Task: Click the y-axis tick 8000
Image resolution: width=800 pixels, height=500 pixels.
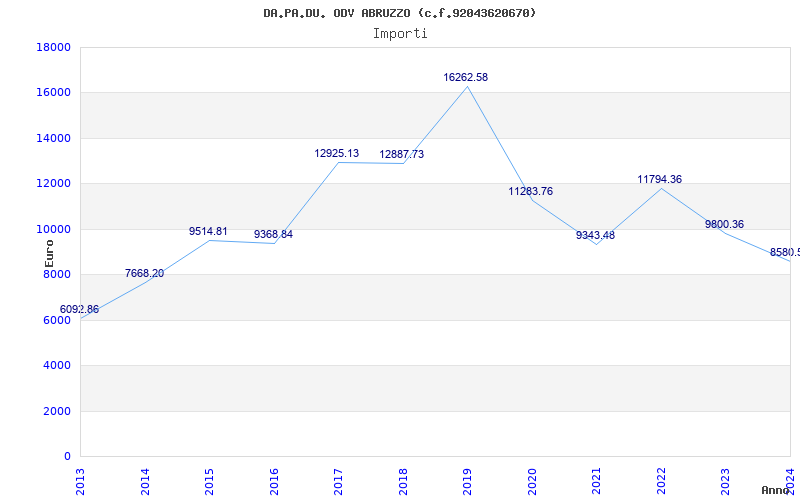Action: point(57,274)
